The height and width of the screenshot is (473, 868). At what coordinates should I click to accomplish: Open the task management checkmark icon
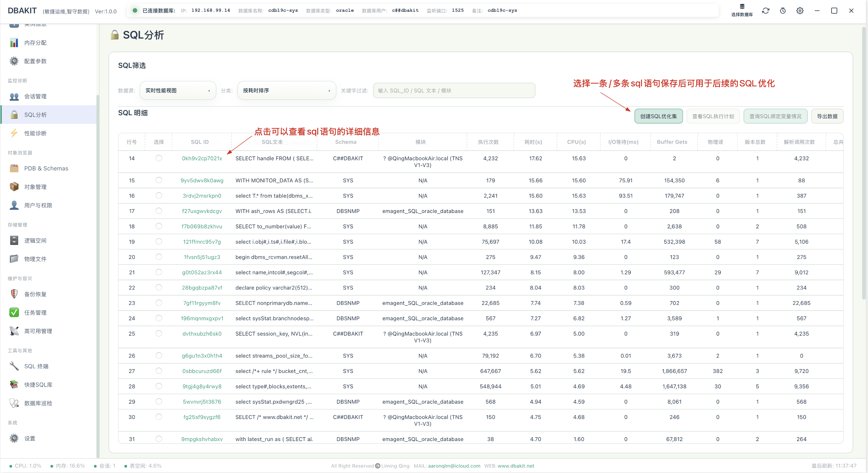(14, 312)
